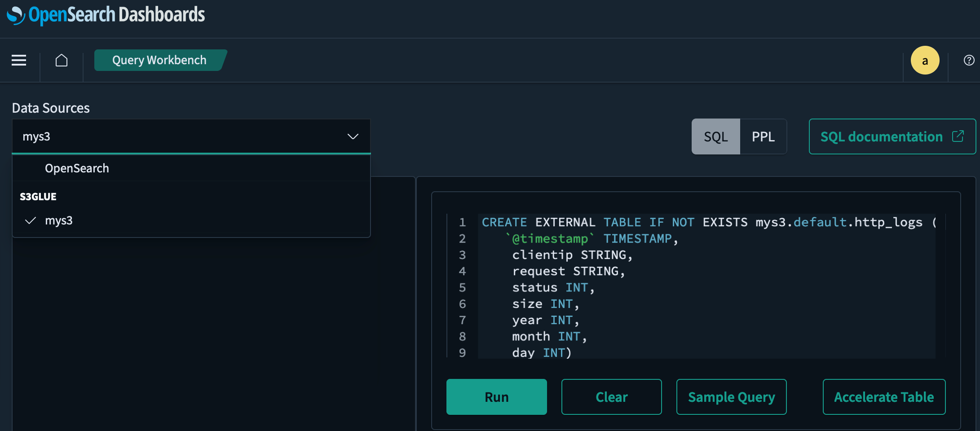
Task: Click the Query Workbench breadcrumb
Action: (160, 60)
